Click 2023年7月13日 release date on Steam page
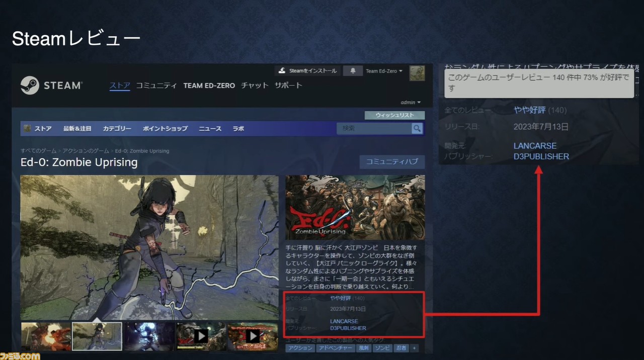Viewport: 644px width, 360px height. (x=348, y=309)
